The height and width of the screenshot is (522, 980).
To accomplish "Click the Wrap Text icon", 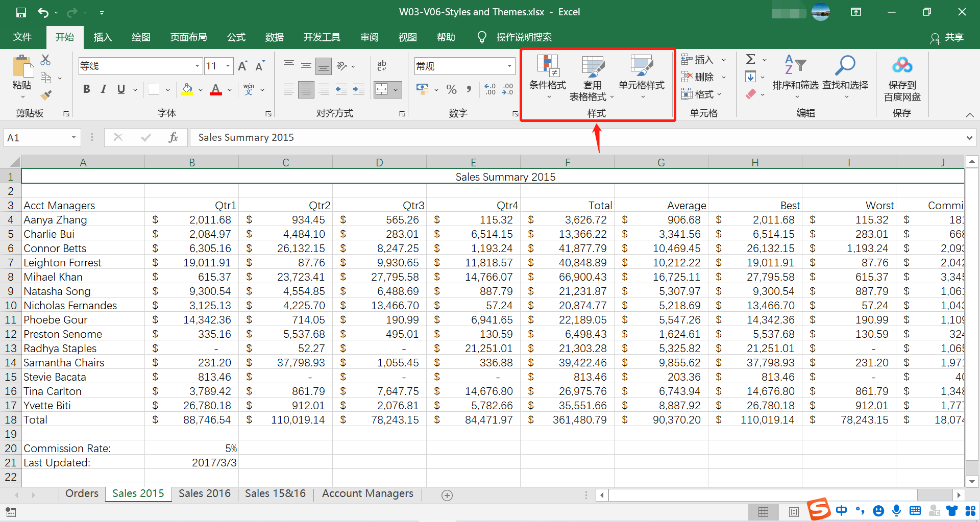I will (x=382, y=66).
